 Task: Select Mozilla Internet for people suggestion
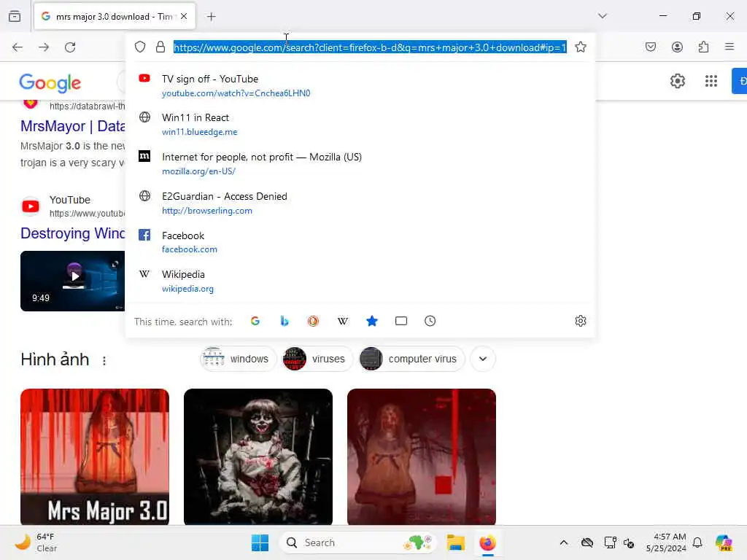360,163
